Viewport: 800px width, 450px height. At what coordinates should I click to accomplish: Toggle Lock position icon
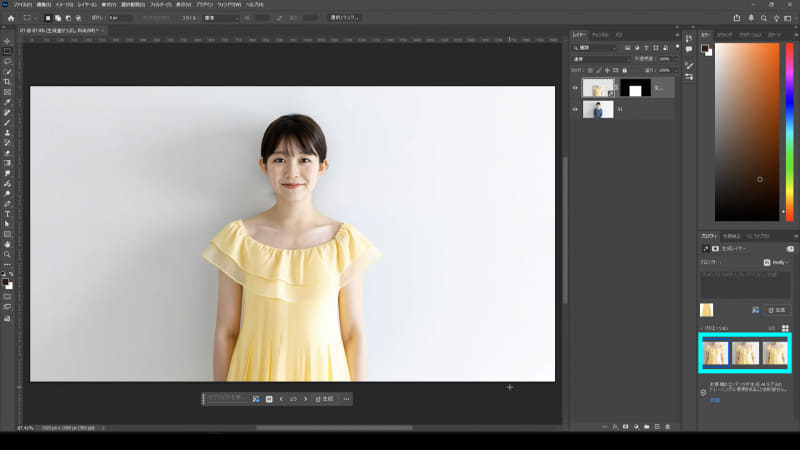607,70
